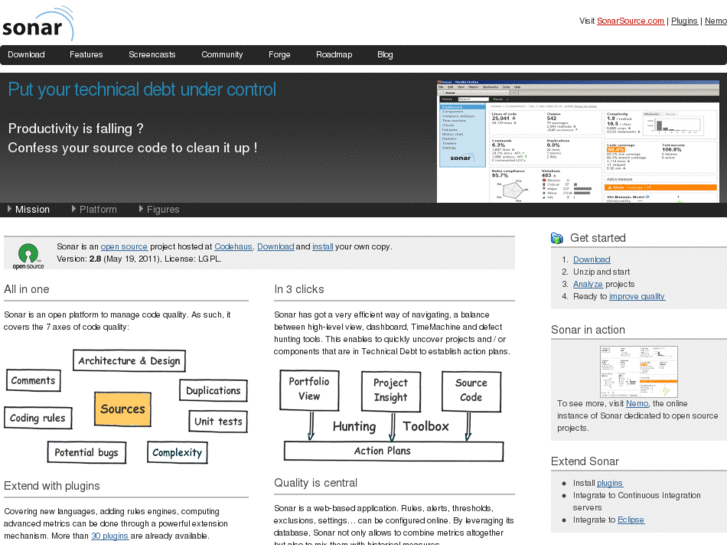The height and width of the screenshot is (545, 727).
Task: Click the Portfolio View box
Action: [x=309, y=390]
